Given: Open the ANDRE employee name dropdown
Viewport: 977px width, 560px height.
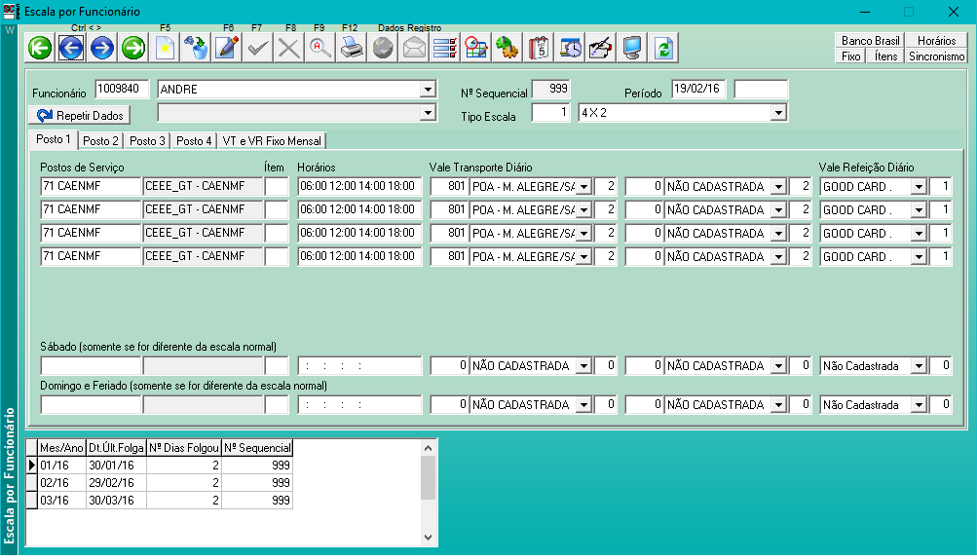Looking at the screenshot, I should pyautogui.click(x=427, y=90).
